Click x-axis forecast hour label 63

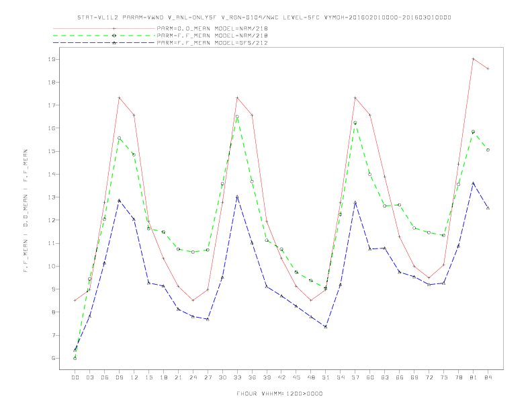click(x=385, y=377)
